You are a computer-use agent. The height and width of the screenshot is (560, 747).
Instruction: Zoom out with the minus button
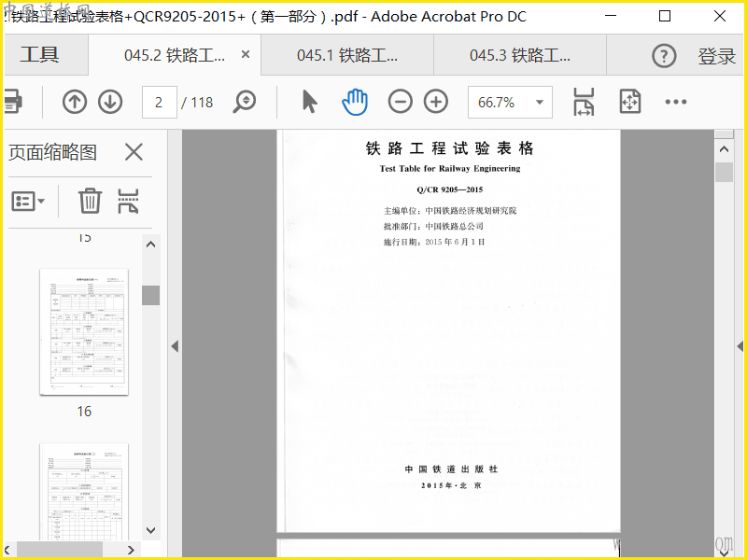pos(401,102)
